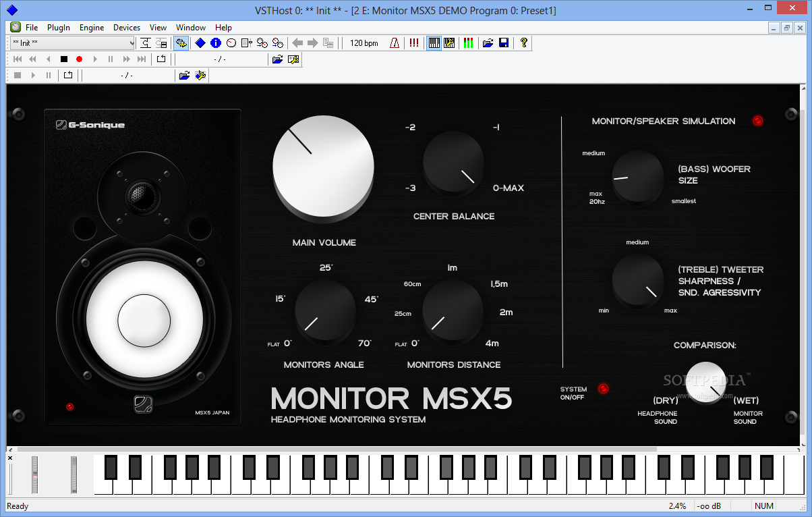Viewport: 812px width, 517px height.
Task: Toggle the piano keyboard bar icon
Action: [434, 43]
